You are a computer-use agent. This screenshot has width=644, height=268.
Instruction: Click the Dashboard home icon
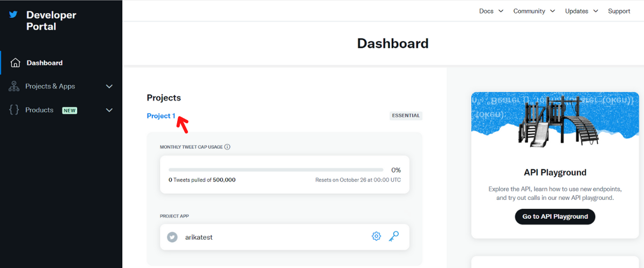pyautogui.click(x=16, y=63)
